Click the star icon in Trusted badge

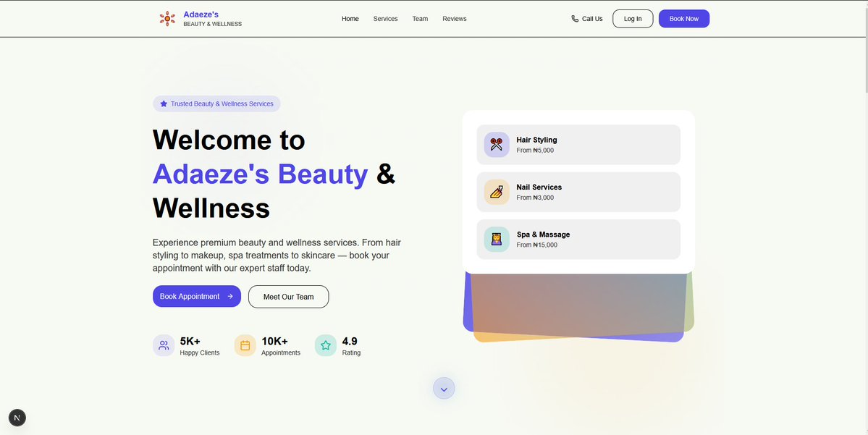pos(164,104)
